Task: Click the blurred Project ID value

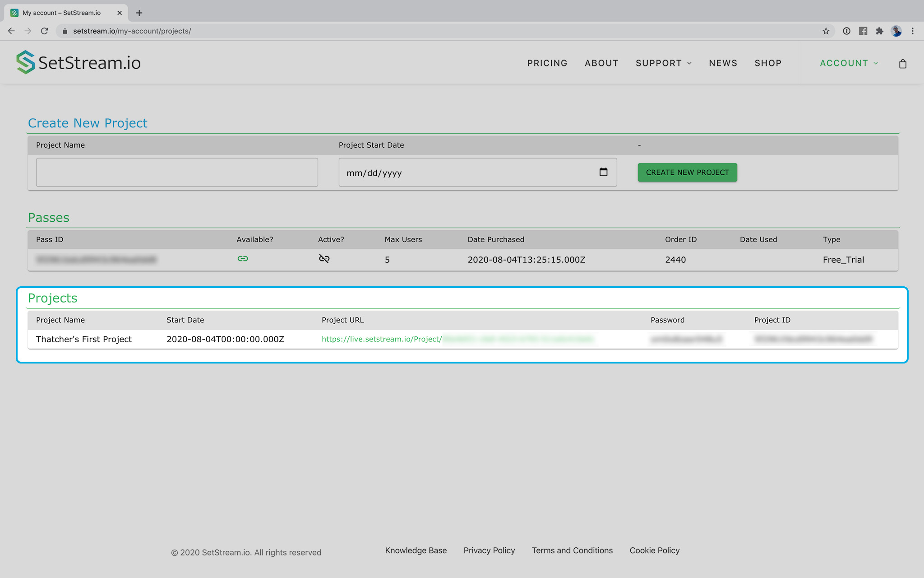Action: [813, 339]
